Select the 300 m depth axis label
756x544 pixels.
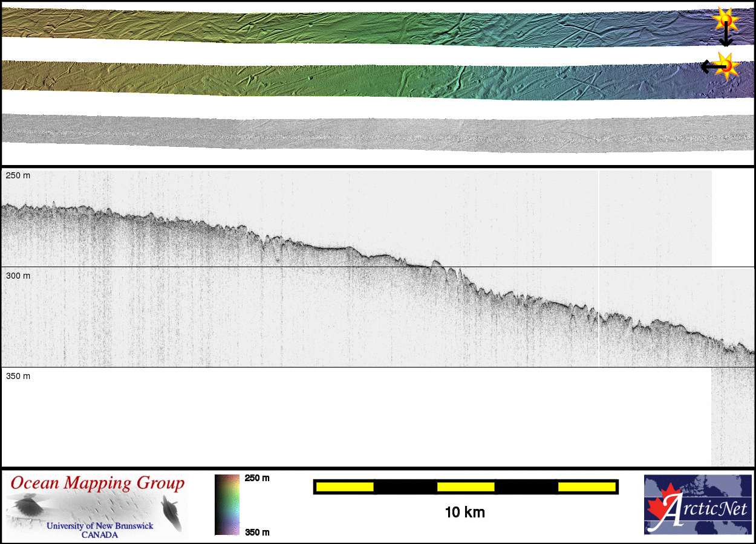pos(18,276)
